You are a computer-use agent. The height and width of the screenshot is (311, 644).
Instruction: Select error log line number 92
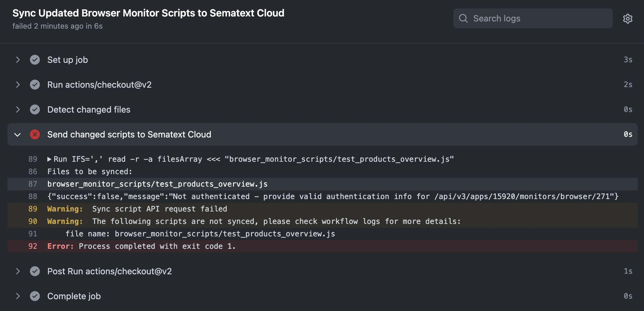(x=33, y=246)
